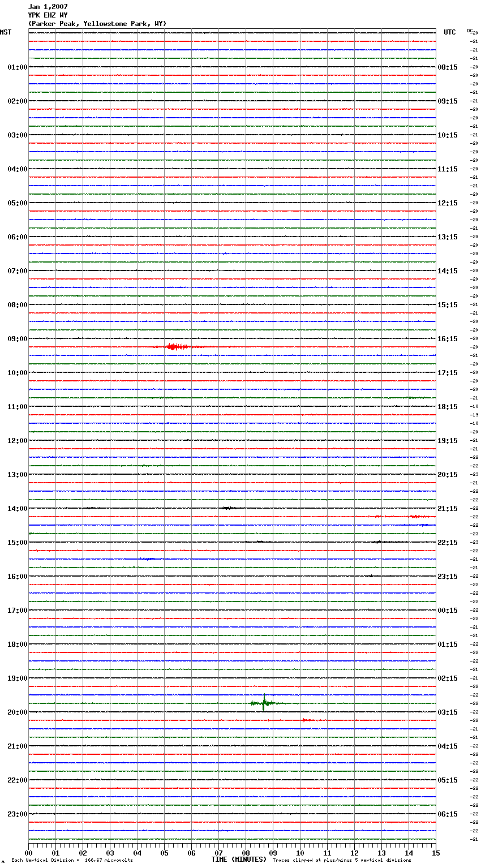Click the '(Parker Peak, Yellowstone Park, WY)' title
Screen dimensions: 481x868
(x=97, y=24)
